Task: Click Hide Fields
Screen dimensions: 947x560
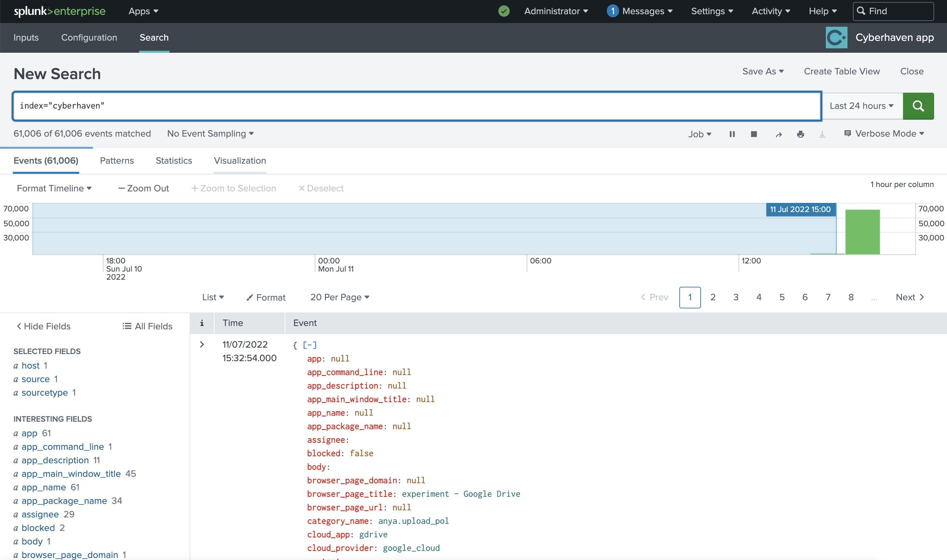Action: [x=43, y=326]
